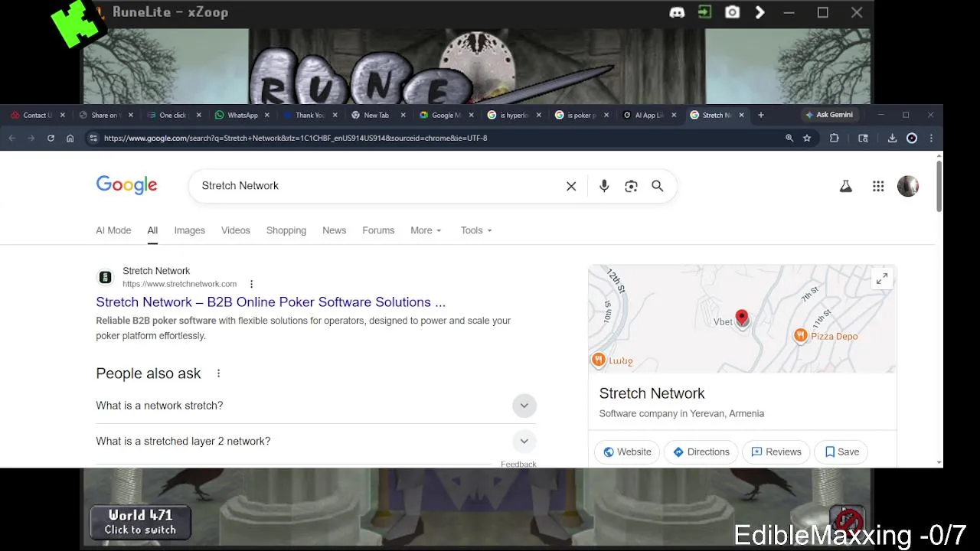Open the media control icon in Chrome toolbar
Image resolution: width=980 pixels, height=551 pixels.
pos(863,139)
